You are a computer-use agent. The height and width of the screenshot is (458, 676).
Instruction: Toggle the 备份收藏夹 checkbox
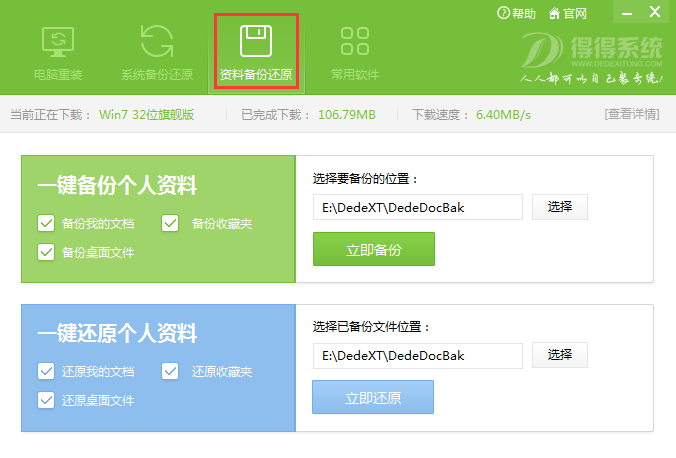(170, 223)
